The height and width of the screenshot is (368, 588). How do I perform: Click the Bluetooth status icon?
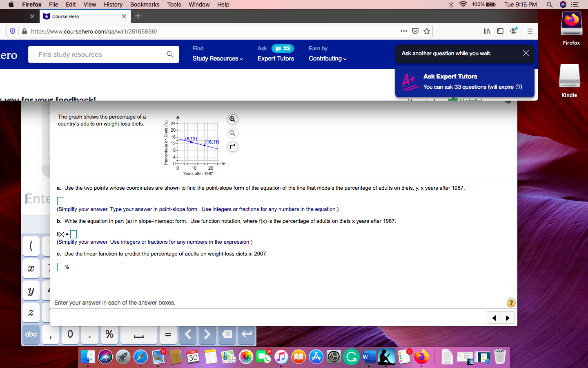point(451,4)
